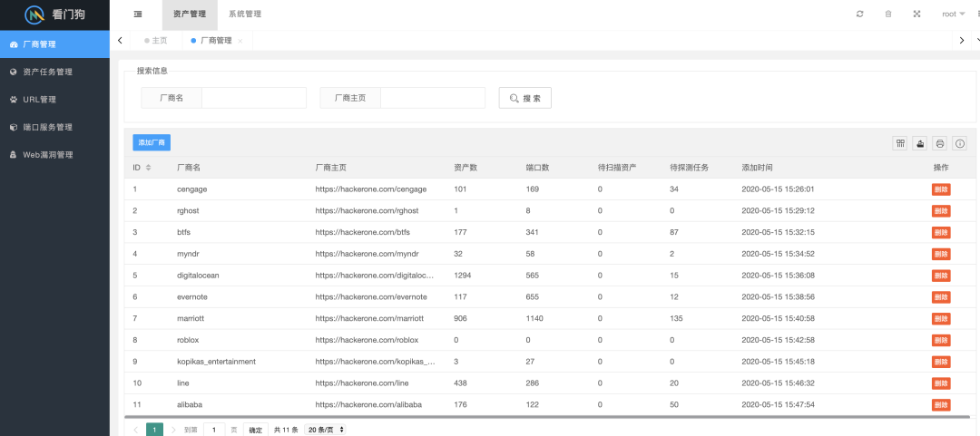The height and width of the screenshot is (436, 980).
Task: Click https://hackerone.com/alibaba cell
Action: pos(368,405)
